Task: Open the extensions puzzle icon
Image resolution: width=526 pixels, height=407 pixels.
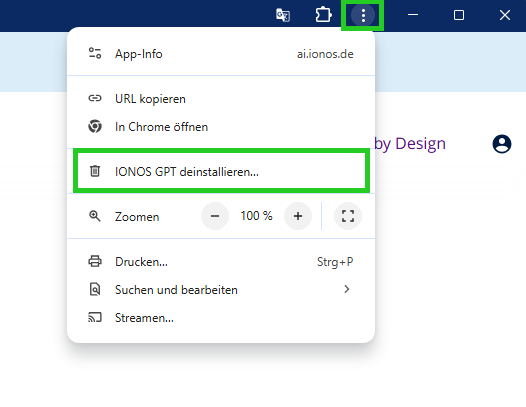Action: coord(323,15)
